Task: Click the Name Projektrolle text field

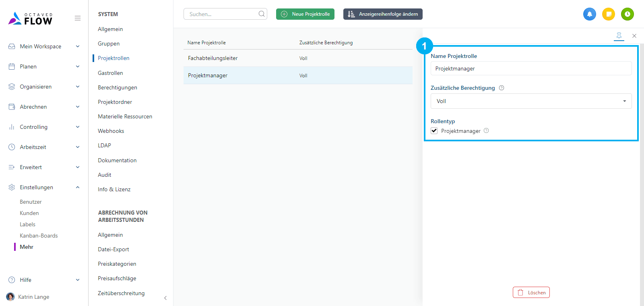Action: [x=531, y=68]
